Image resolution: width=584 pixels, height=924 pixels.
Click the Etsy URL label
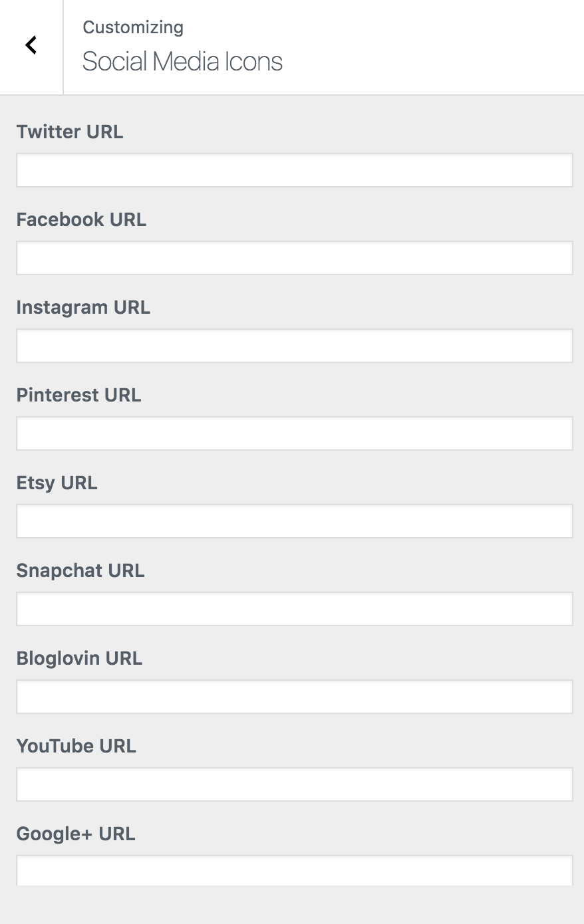click(x=57, y=483)
